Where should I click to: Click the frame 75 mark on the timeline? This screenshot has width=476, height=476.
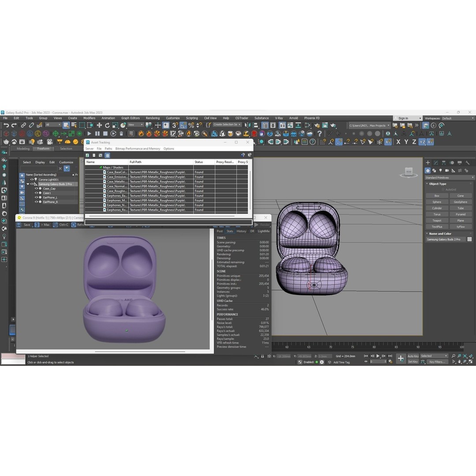(x=353, y=347)
